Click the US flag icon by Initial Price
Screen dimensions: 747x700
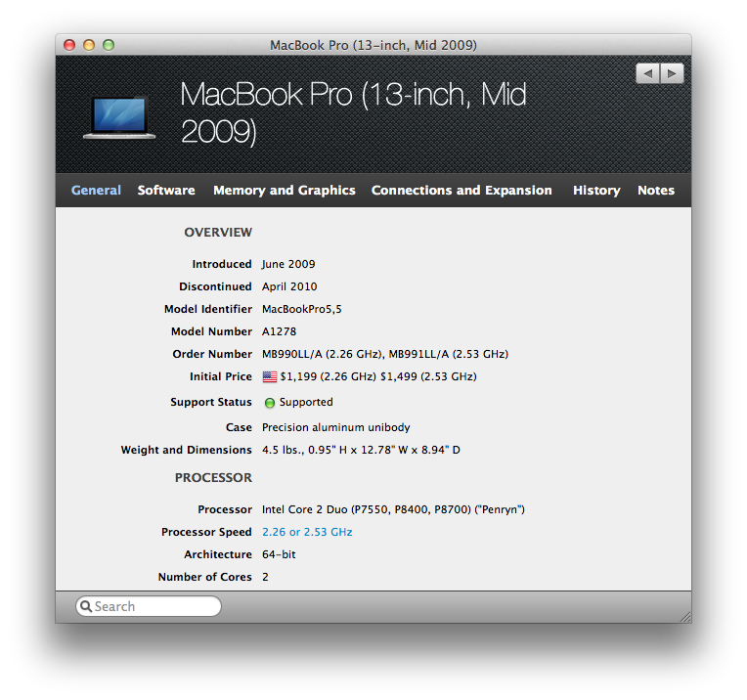point(270,377)
